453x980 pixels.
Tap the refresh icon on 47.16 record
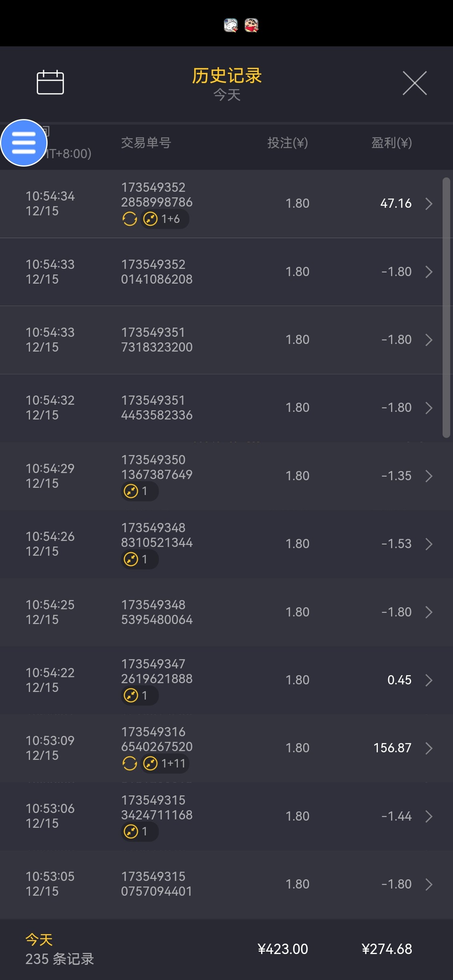[130, 219]
